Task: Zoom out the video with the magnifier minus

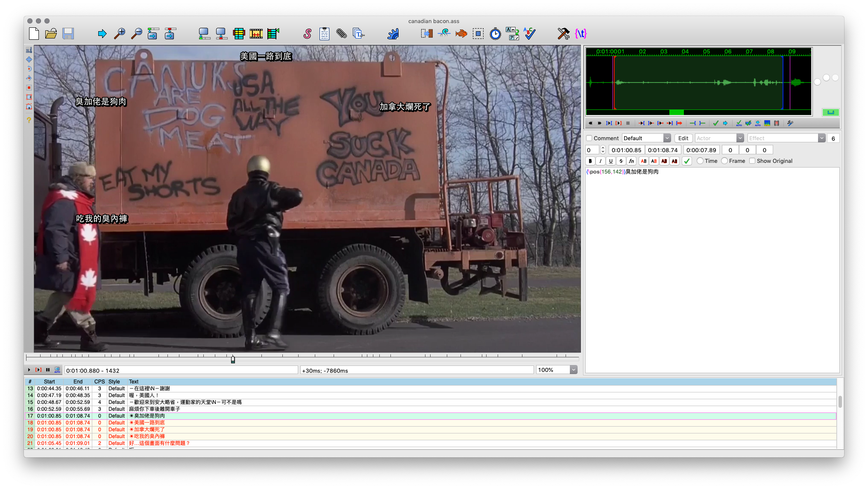Action: pyautogui.click(x=137, y=33)
